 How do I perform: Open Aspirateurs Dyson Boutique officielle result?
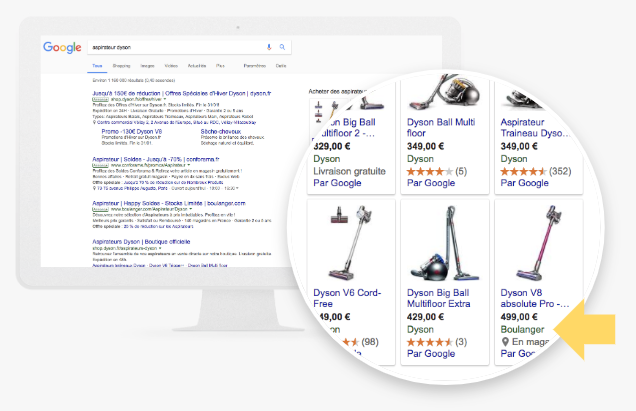[141, 242]
